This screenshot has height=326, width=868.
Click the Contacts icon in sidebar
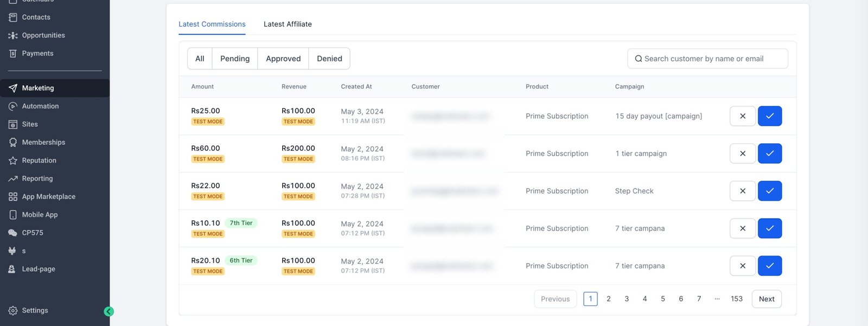[x=13, y=17]
